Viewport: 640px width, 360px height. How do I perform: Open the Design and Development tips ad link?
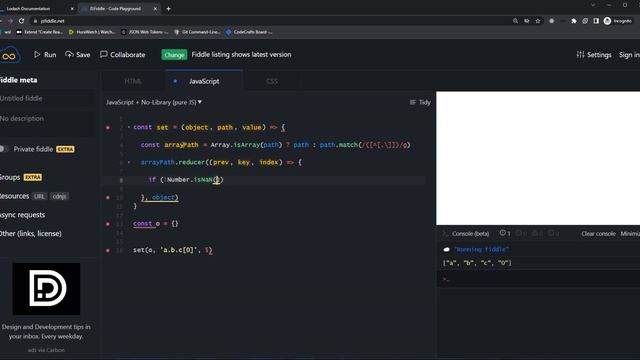[46, 331]
